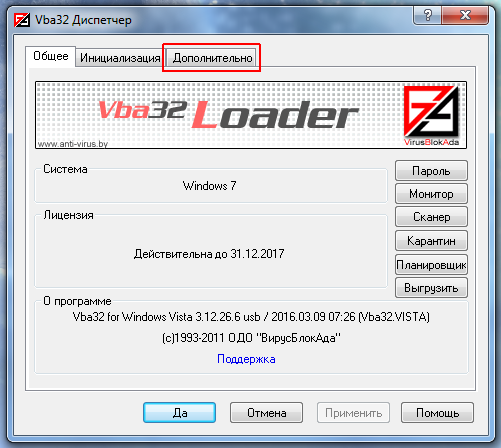Click the Отмена button
Viewport: 501px width, 448px height.
(266, 413)
